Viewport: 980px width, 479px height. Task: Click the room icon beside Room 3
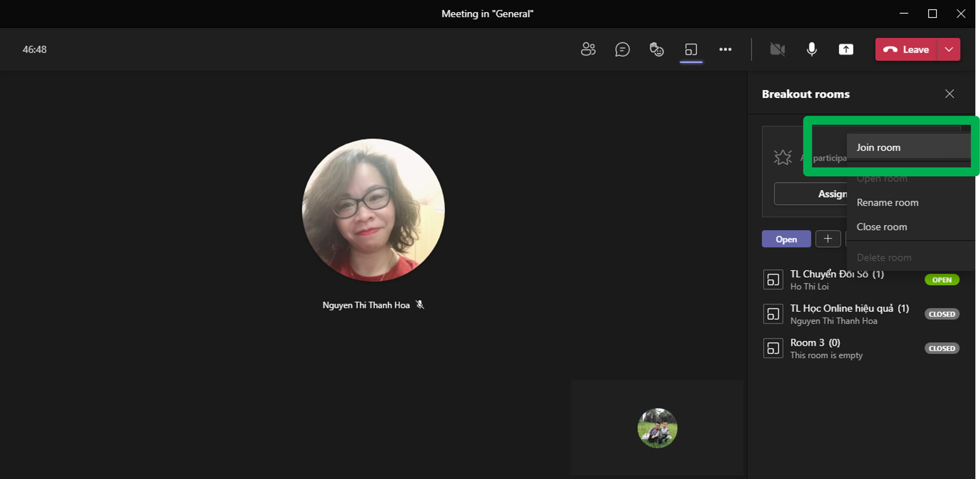773,348
